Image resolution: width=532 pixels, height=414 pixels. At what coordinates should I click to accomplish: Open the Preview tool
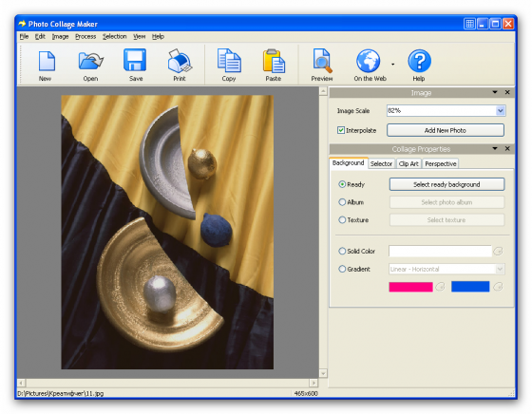(322, 61)
